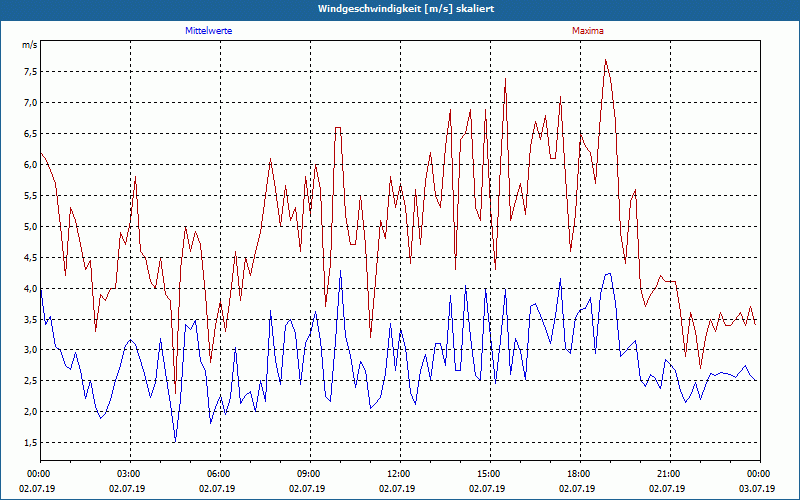Screen dimensions: 800x500
Task: Click the 3,0 y-axis value
Action: 31,349
